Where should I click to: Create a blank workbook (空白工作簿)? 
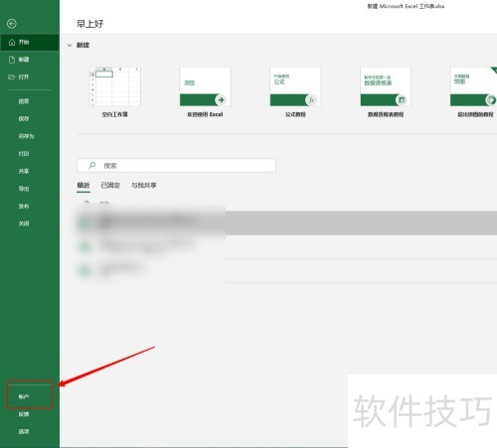click(x=115, y=92)
